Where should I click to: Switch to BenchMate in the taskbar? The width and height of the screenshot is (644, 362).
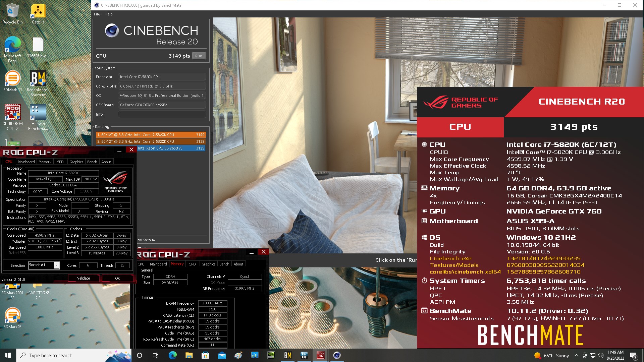tap(287, 355)
